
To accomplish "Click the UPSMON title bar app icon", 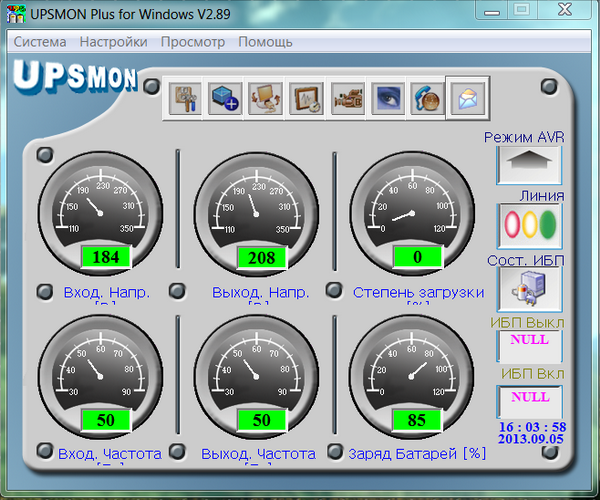I will [16, 13].
